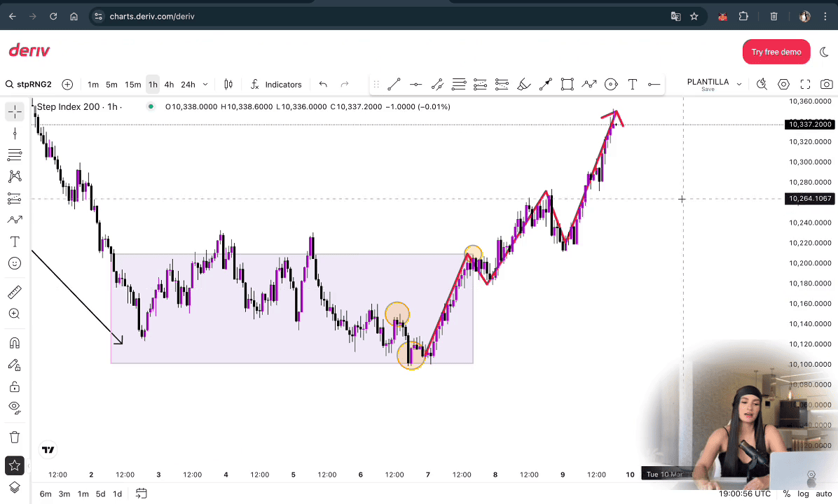Image resolution: width=838 pixels, height=504 pixels.
Task: Open the Indicators panel
Action: [276, 85]
